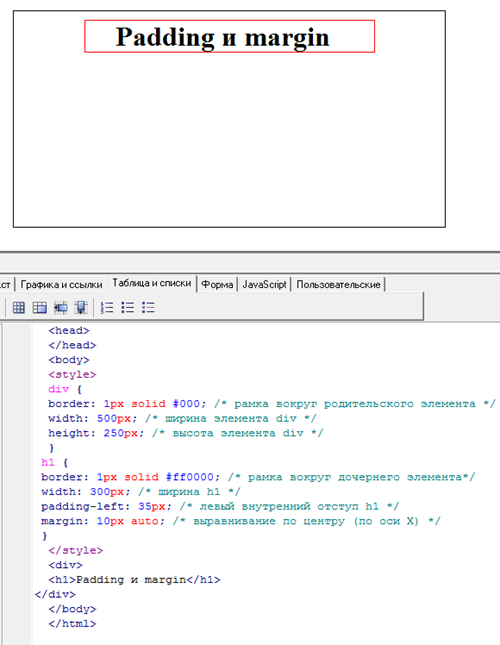Insert a numbered list via toolbar icon
The width and height of the screenshot is (500, 645).
click(107, 307)
